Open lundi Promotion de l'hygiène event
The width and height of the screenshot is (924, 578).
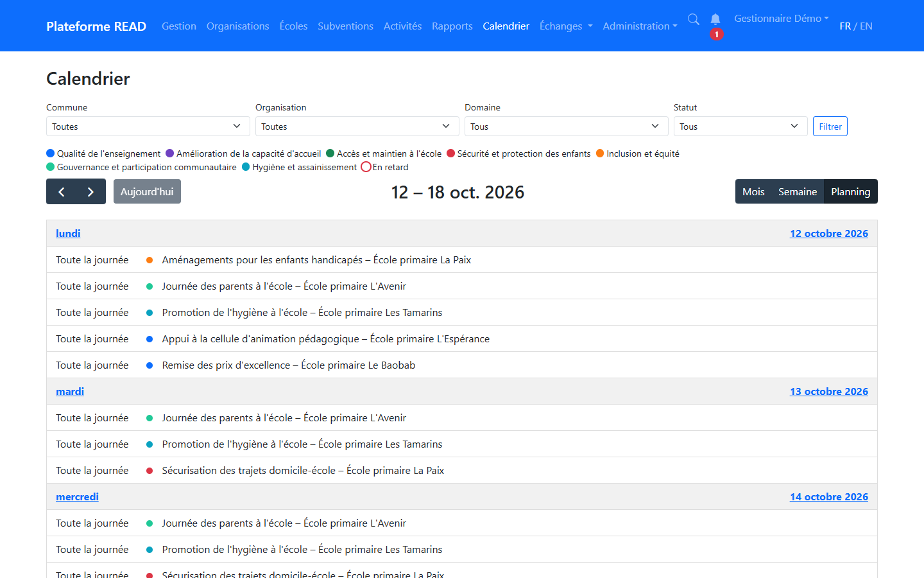(x=462, y=313)
